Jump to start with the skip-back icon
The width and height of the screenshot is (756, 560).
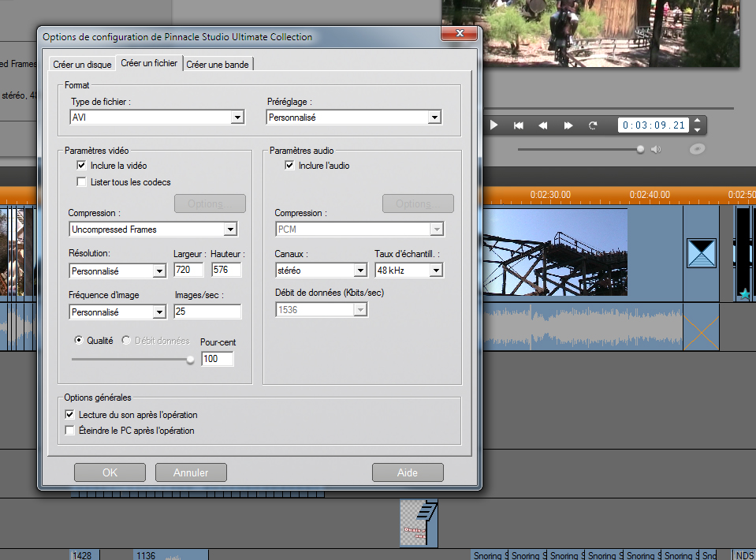point(519,125)
